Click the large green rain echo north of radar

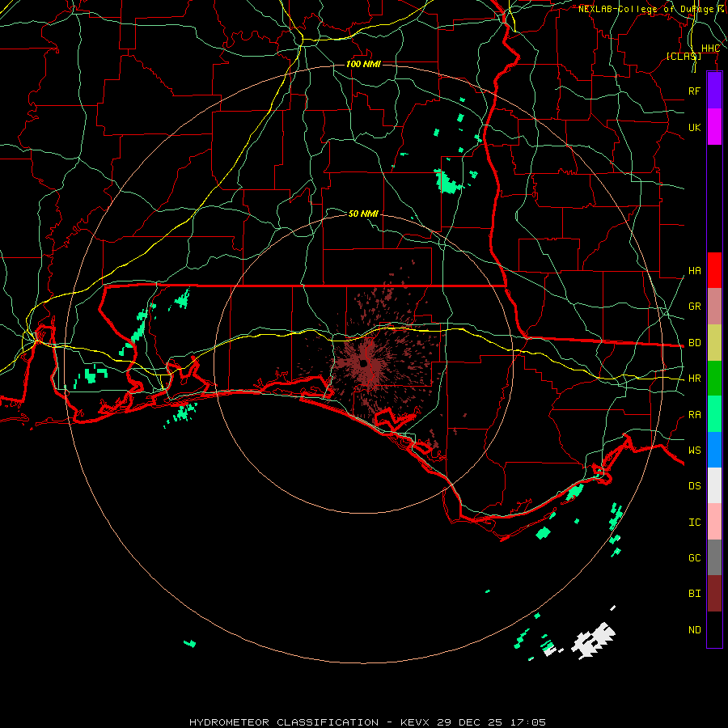(447, 181)
